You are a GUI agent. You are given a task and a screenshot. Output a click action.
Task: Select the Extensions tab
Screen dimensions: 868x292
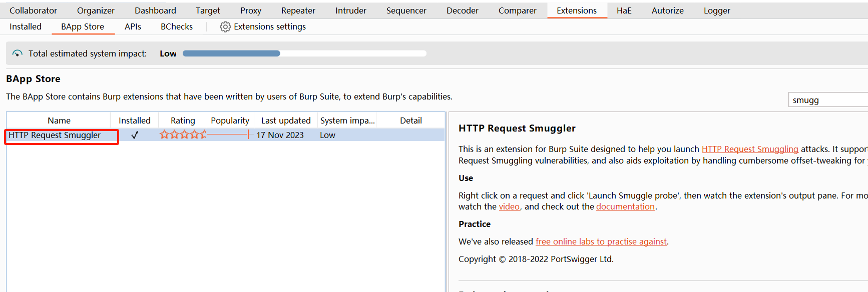(x=577, y=10)
